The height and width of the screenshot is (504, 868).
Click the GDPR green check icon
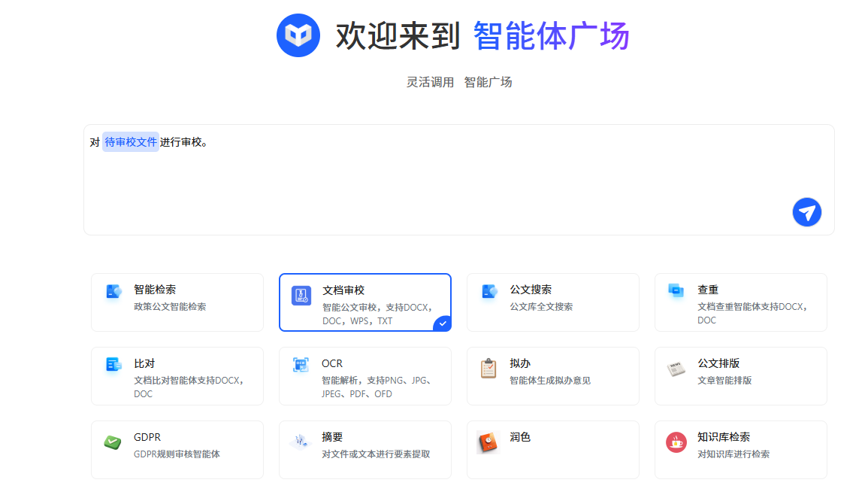113,442
